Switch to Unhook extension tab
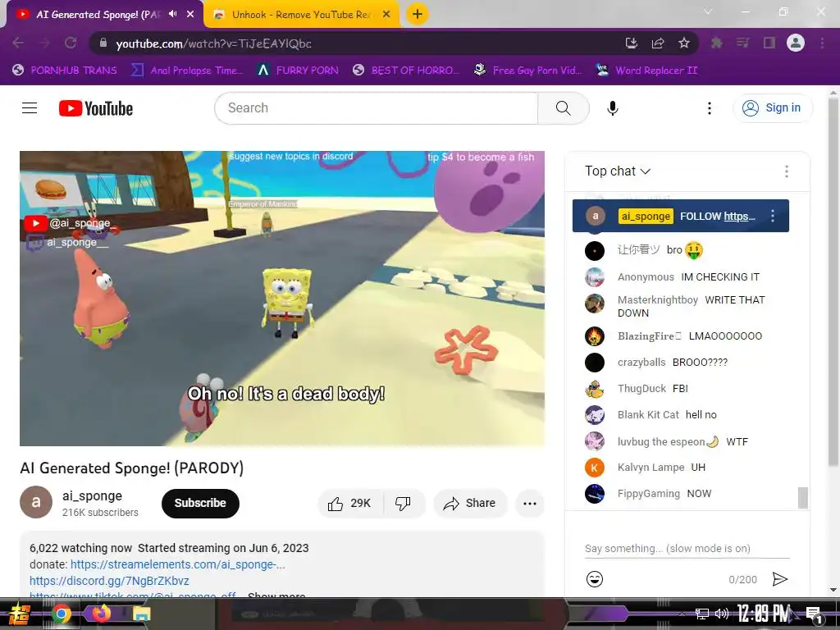Screen dimensions: 840x630 click(302, 15)
